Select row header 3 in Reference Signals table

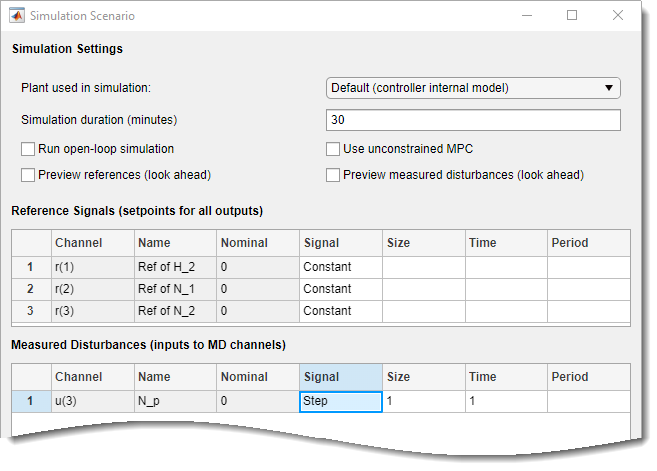[31, 311]
